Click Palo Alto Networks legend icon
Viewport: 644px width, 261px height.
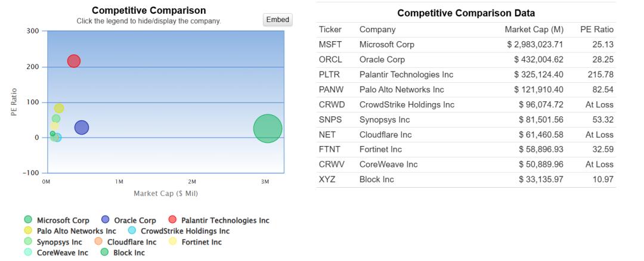[x=28, y=231]
